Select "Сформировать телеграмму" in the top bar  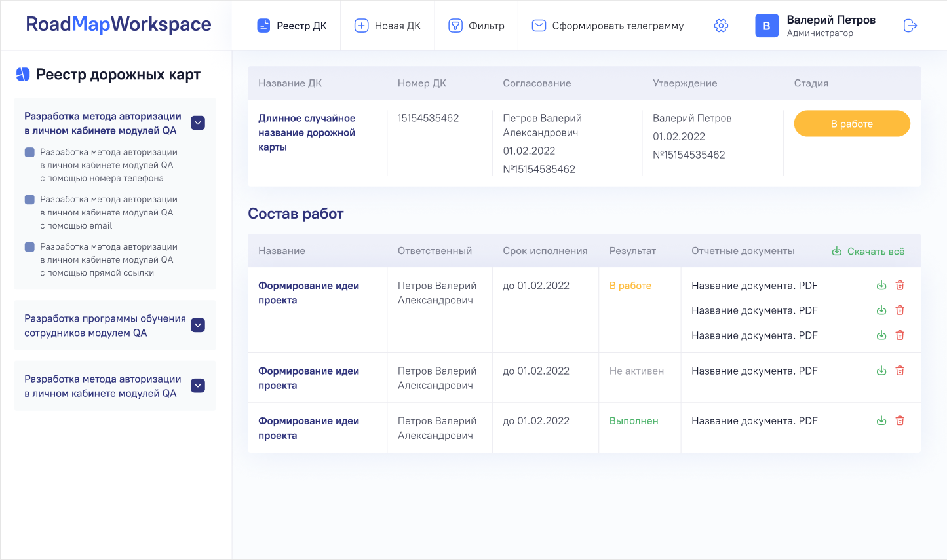[608, 26]
